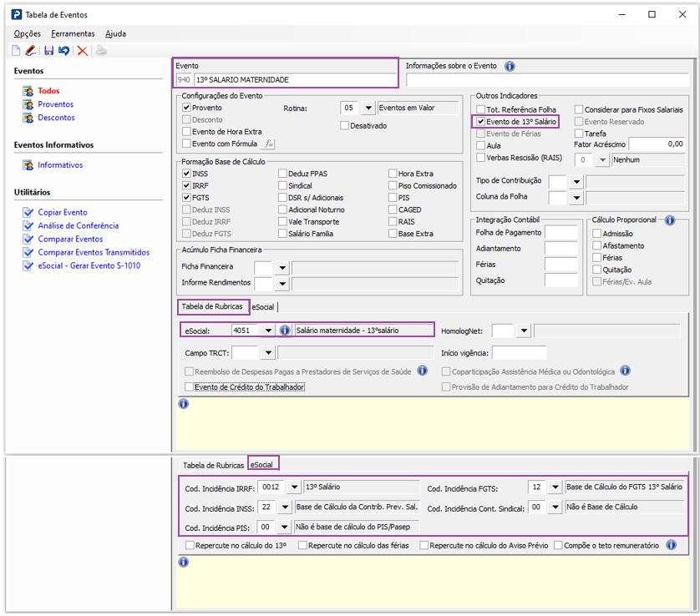Screen dimensions: 700x616
Task: Open the Proventos events list
Action: coord(55,104)
